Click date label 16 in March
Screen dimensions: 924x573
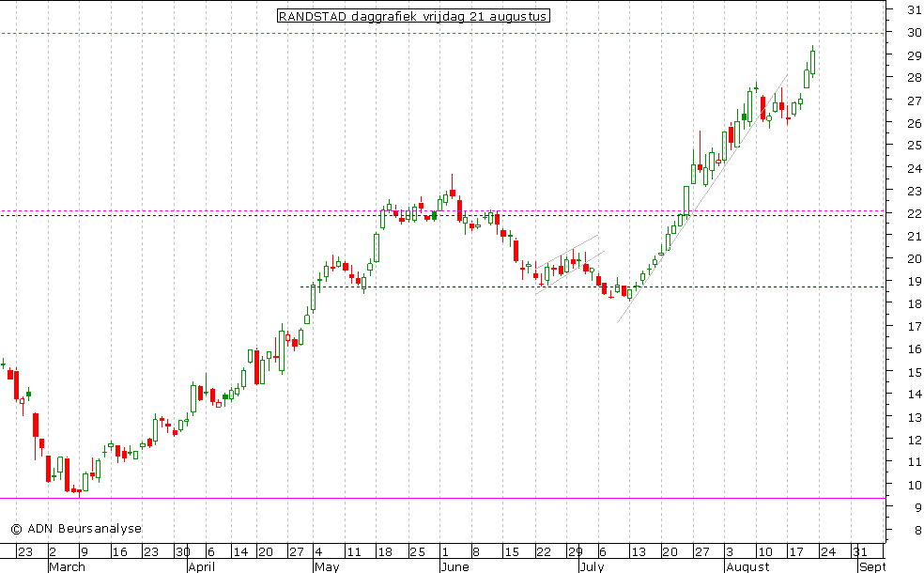coord(119,551)
